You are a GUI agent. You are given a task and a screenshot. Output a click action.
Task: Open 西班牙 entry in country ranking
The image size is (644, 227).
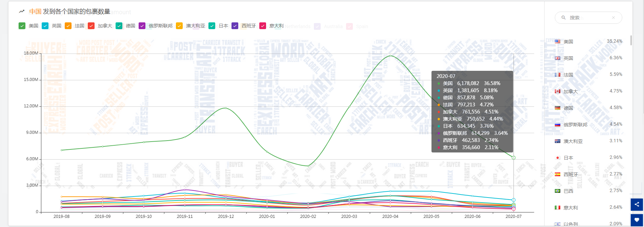coord(571,174)
